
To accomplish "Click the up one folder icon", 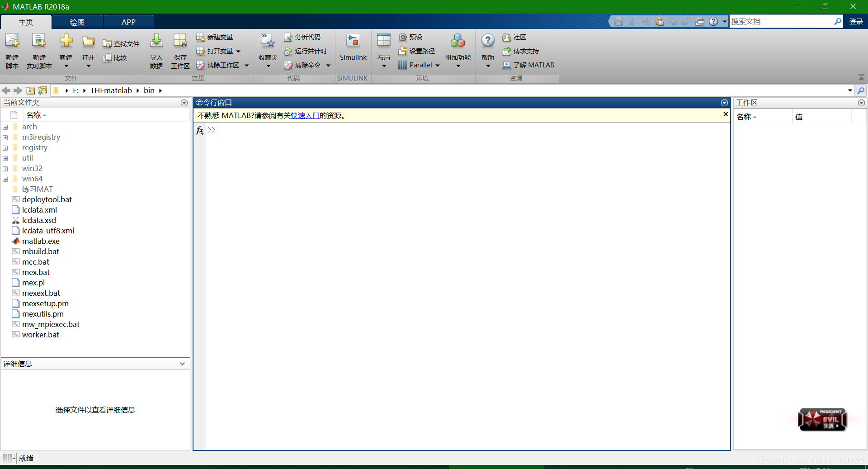I will pos(30,90).
